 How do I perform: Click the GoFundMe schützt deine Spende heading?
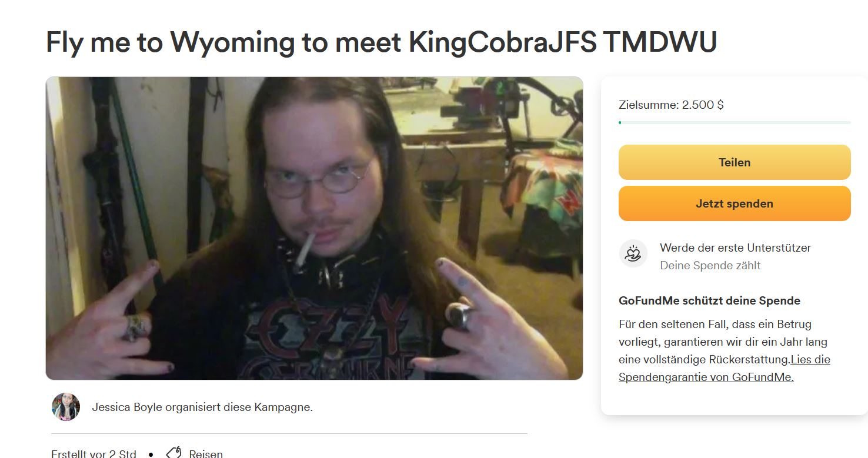point(709,300)
